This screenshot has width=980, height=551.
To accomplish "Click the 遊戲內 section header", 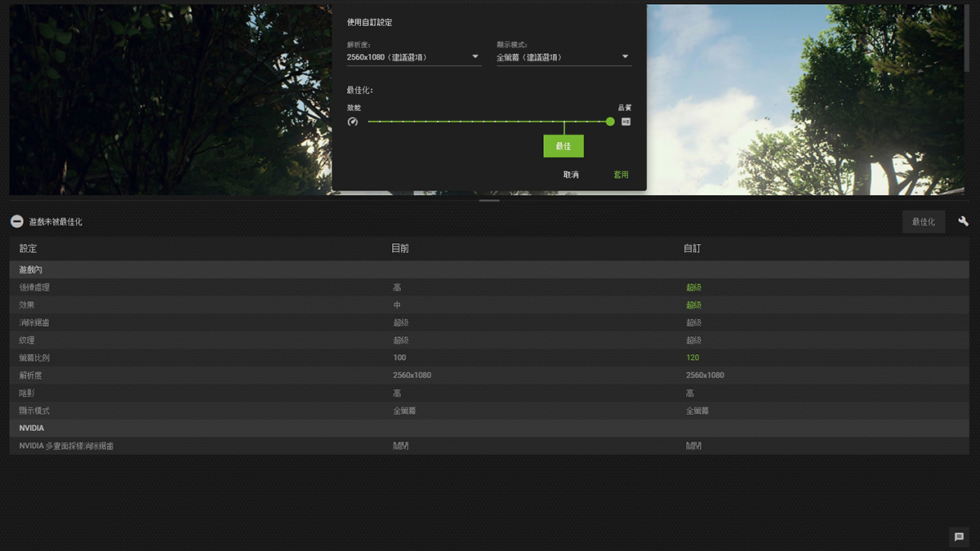I will 31,269.
